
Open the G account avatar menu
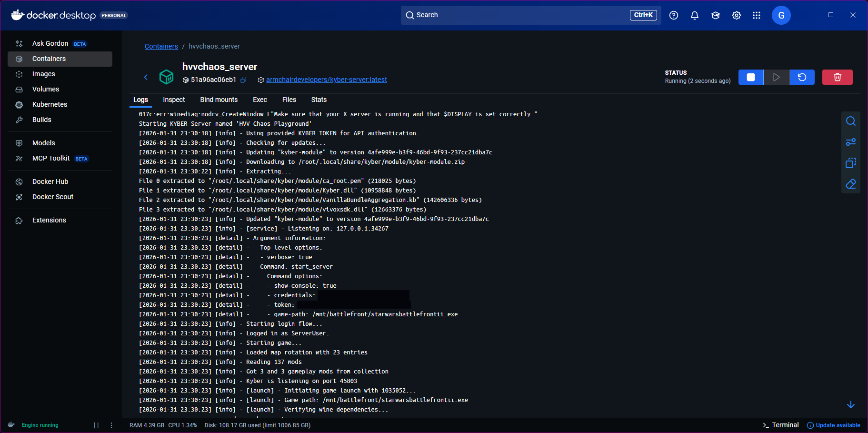coord(781,15)
